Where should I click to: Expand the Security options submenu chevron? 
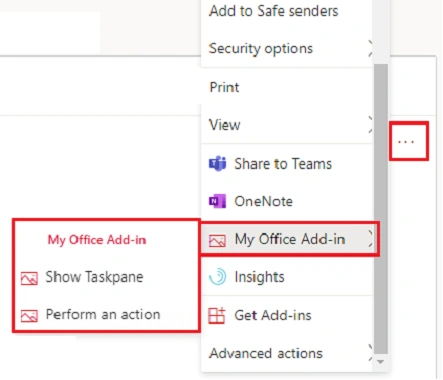[x=370, y=49]
